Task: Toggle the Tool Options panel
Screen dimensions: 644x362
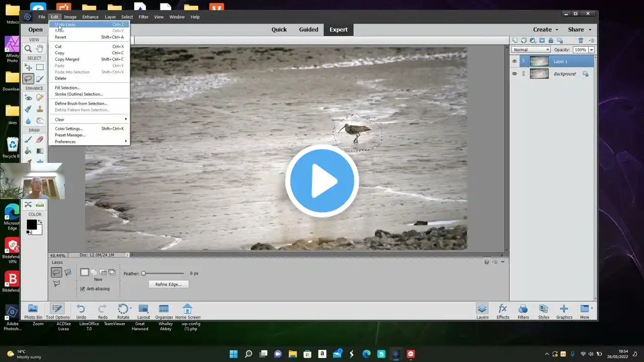Action: tap(57, 311)
